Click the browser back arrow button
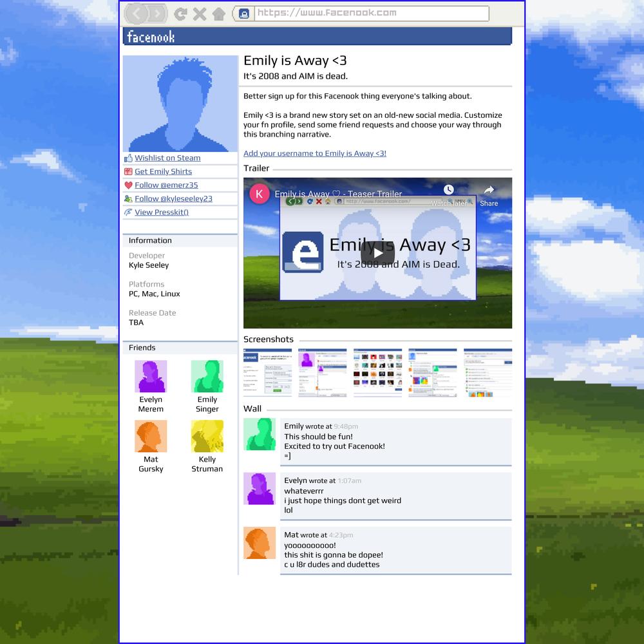Image resolution: width=644 pixels, height=644 pixels. tap(136, 14)
